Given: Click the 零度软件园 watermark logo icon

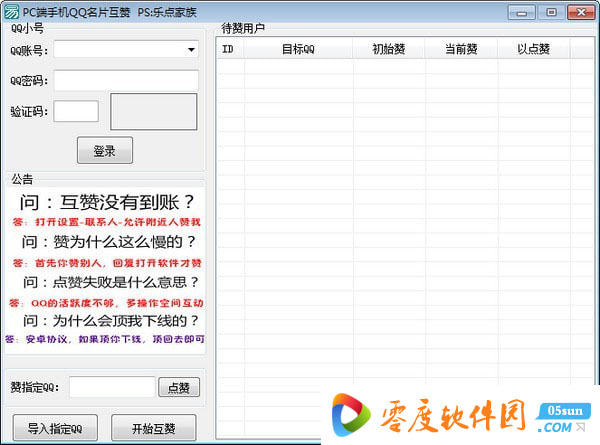Looking at the screenshot, I should click(x=353, y=414).
